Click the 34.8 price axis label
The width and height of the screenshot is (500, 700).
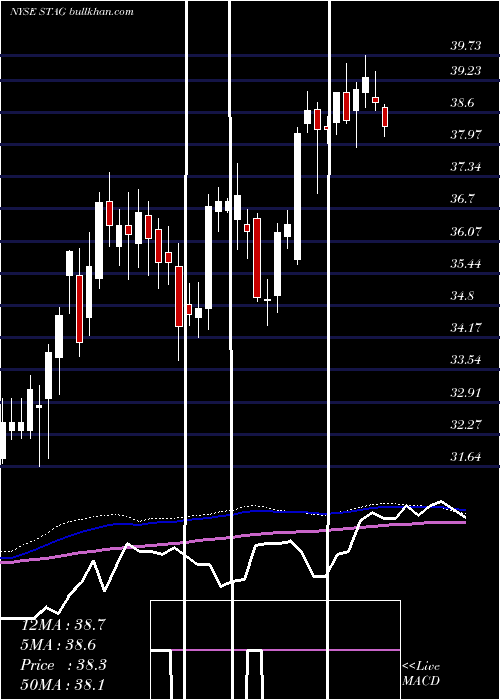click(462, 296)
